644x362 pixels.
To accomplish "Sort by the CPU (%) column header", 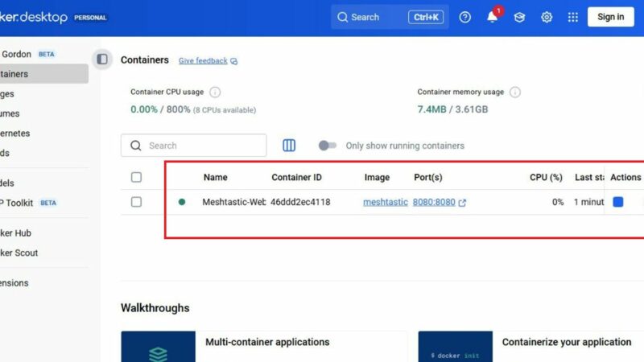I will [x=546, y=177].
